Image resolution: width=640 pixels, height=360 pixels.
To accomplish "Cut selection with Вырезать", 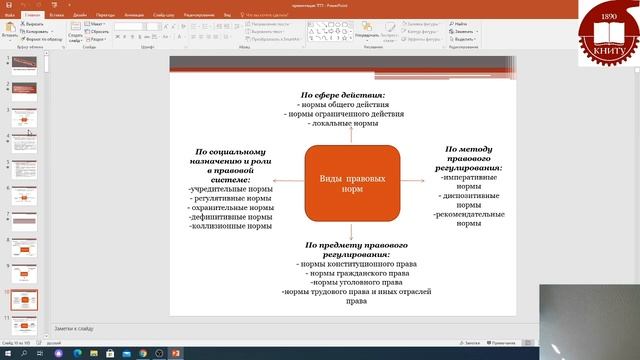I will point(32,24).
